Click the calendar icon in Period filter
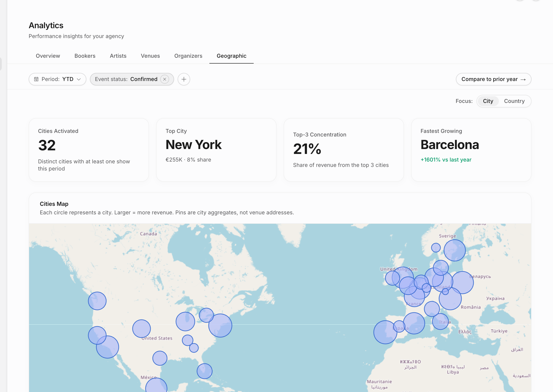Image resolution: width=553 pixels, height=392 pixels. click(36, 79)
